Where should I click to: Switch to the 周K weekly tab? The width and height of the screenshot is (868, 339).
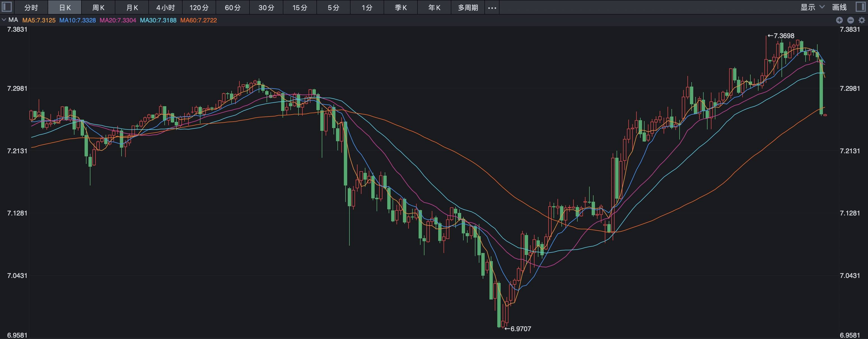coord(98,7)
